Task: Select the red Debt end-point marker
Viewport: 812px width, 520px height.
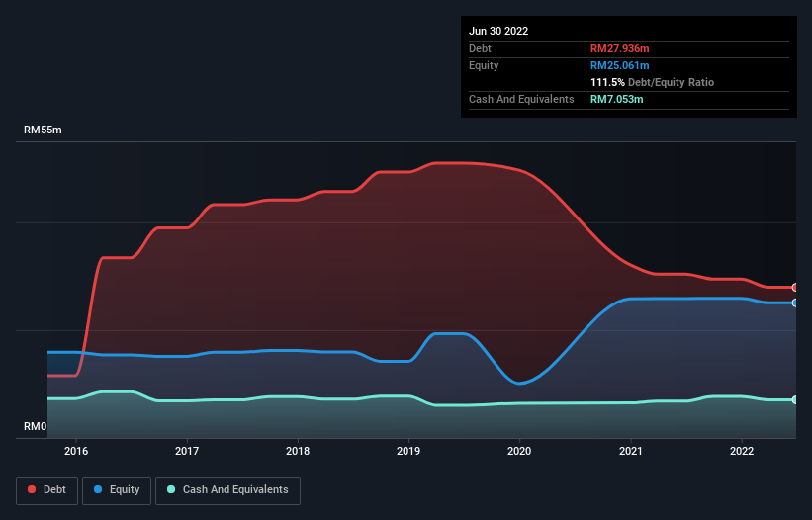Action: coord(795,287)
